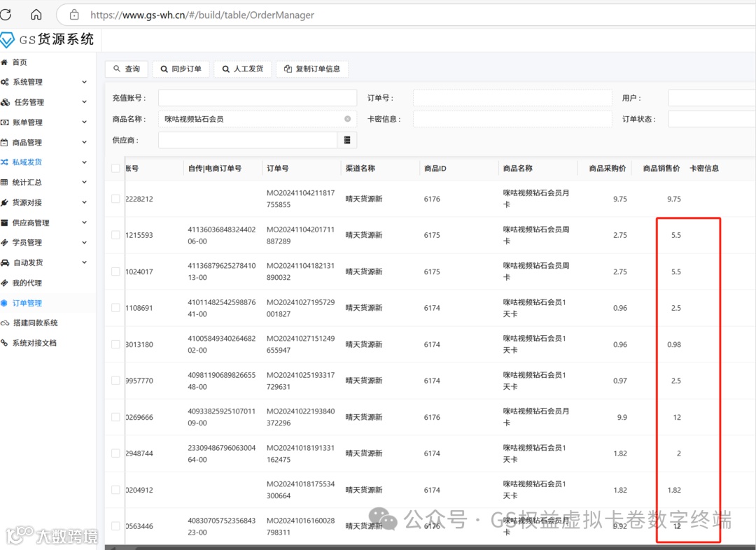756x550 pixels.
Task: Expand the 任务管理 submenu chevron
Action: pos(85,102)
